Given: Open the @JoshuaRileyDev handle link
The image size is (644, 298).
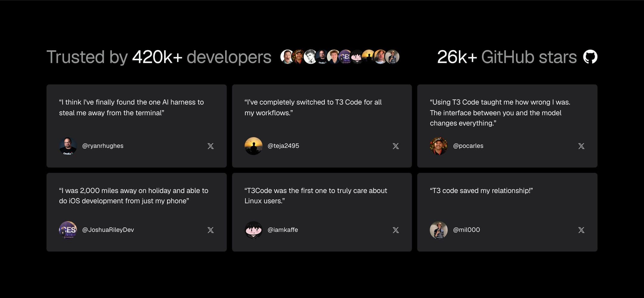Looking at the screenshot, I should 108,230.
